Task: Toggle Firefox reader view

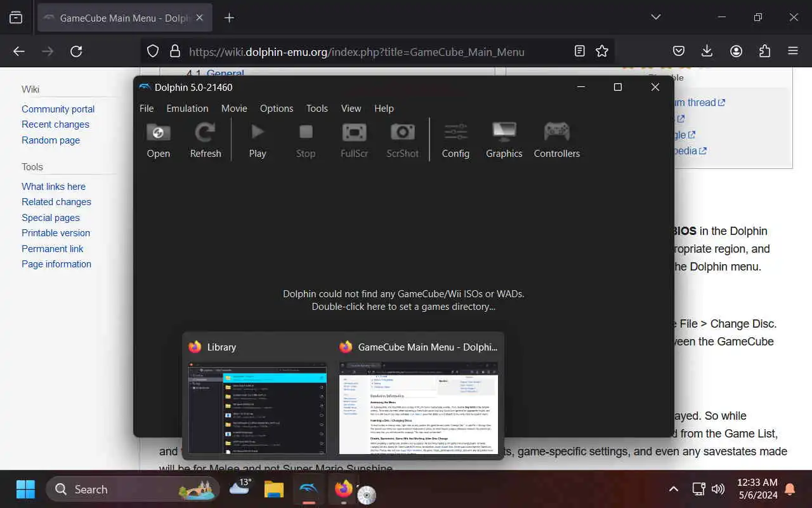Action: (580, 51)
